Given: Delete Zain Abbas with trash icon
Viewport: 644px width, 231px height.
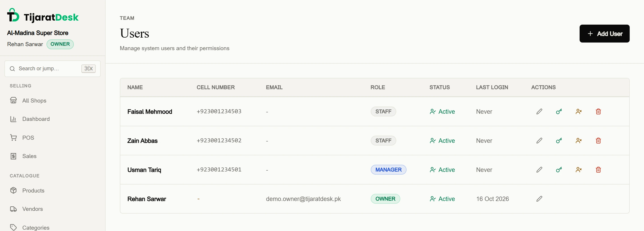Looking at the screenshot, I should [598, 140].
